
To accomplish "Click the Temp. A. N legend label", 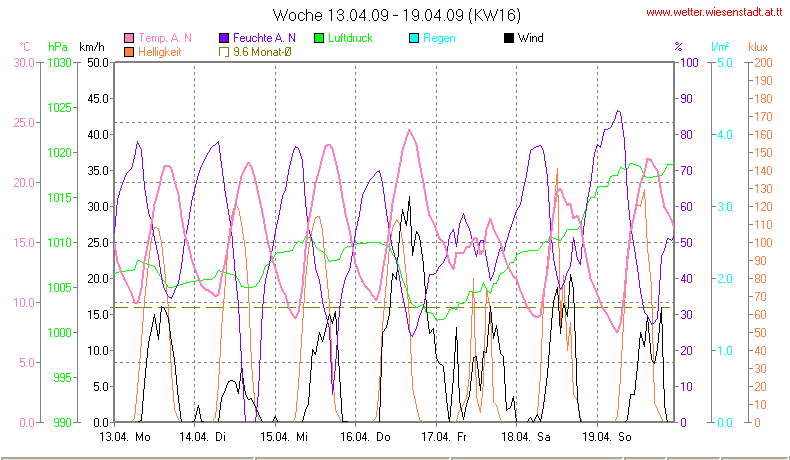I will tap(165, 38).
